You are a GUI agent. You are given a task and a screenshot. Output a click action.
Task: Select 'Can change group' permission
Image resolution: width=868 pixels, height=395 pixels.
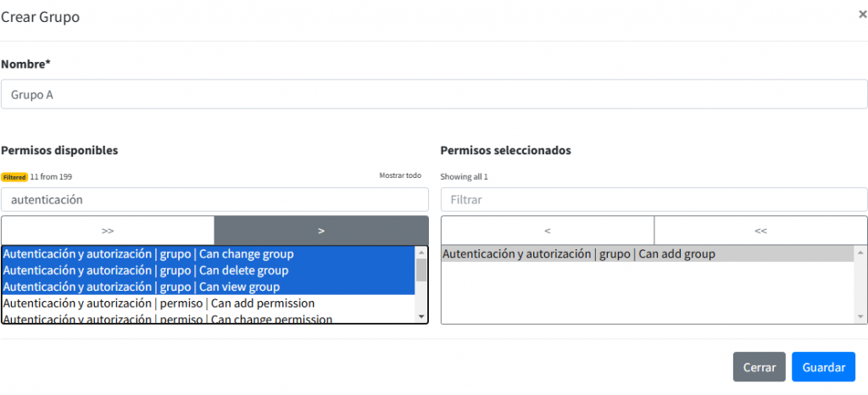(208, 254)
